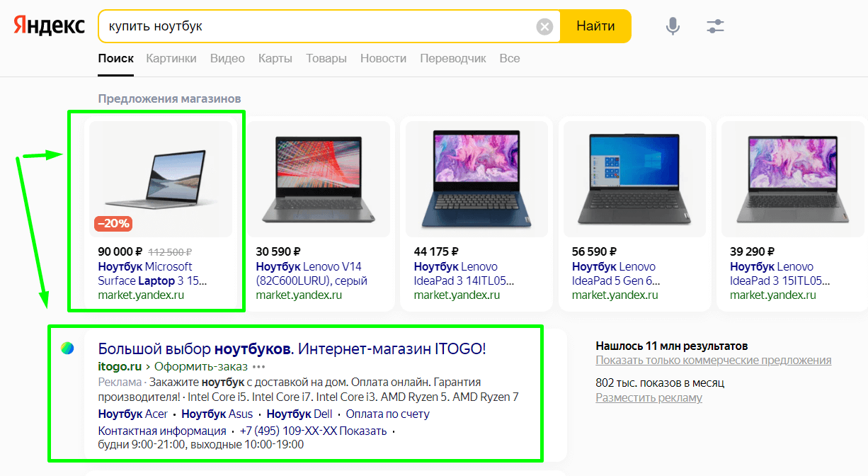Click 802 тыс. показов в месяц text

[x=660, y=383]
